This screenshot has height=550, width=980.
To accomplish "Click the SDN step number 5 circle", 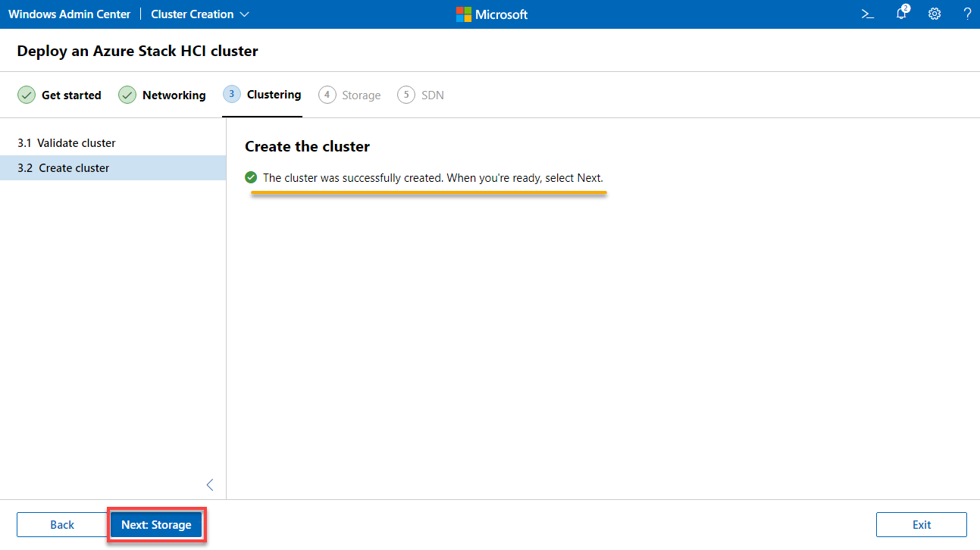I will 406,95.
